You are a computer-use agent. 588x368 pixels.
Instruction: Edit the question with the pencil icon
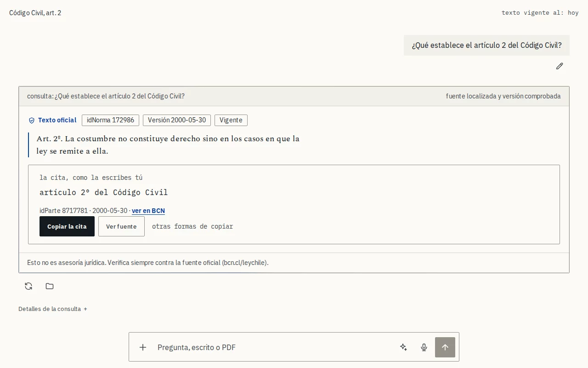[560, 66]
